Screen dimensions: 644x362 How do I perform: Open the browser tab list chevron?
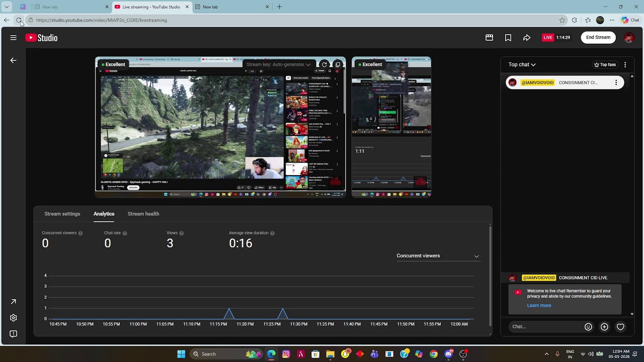click(x=7, y=7)
